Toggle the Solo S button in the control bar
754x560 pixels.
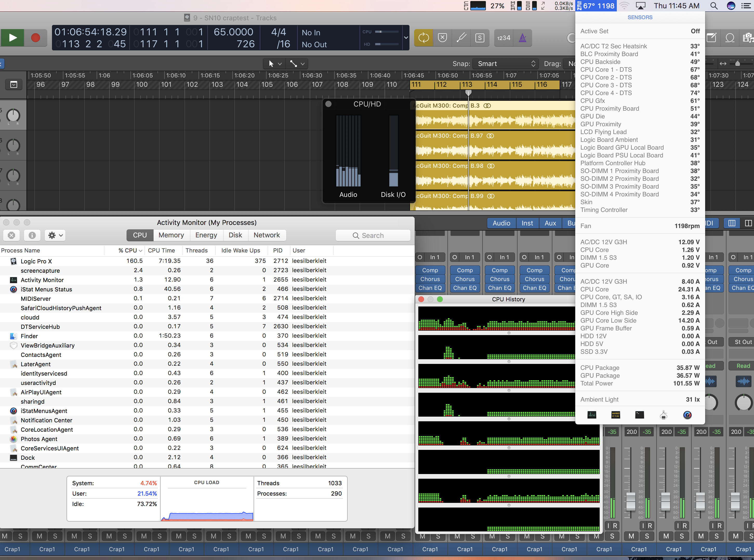coord(480,38)
